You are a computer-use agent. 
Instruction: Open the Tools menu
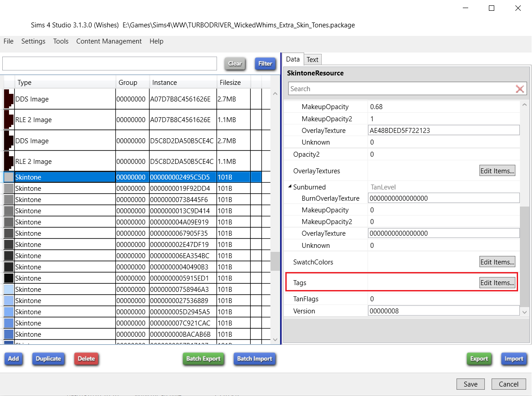(x=61, y=41)
